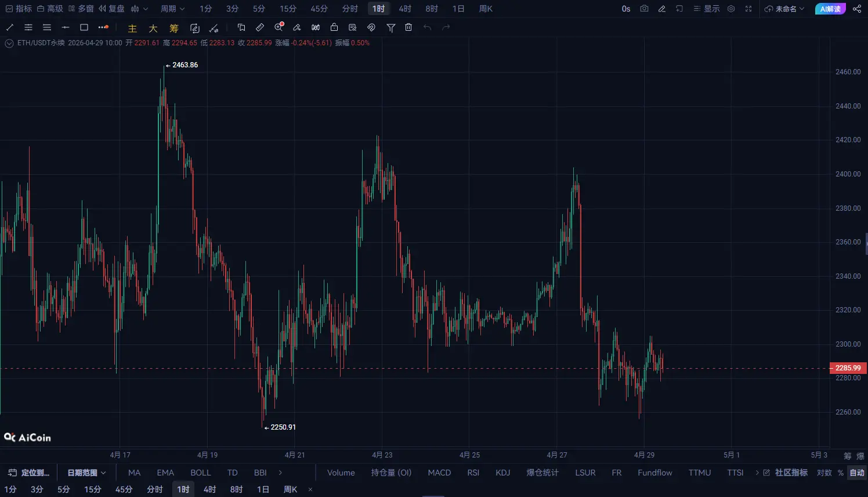Select the parallel channel lines tool
This screenshot has height=497, width=868.
coord(28,27)
